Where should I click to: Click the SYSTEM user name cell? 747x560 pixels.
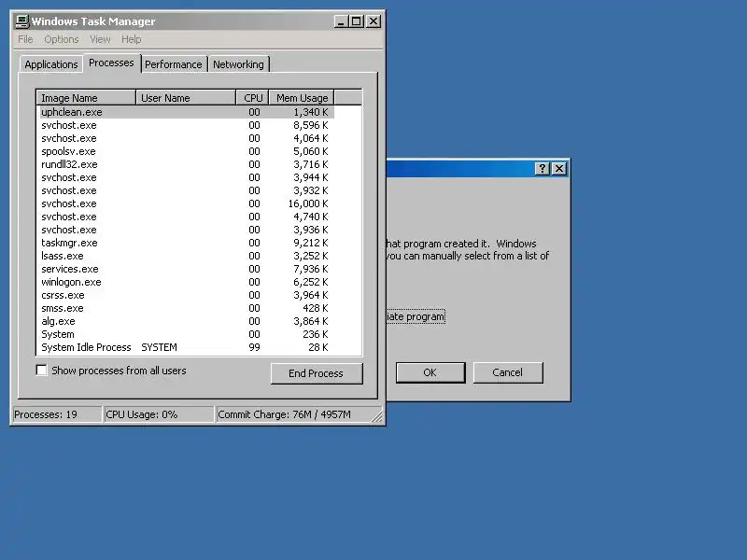pyautogui.click(x=159, y=347)
